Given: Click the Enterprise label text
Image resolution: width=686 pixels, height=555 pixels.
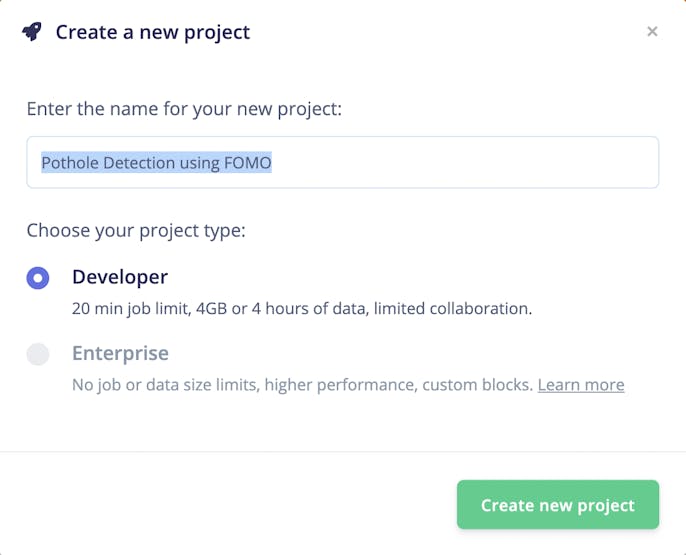Looking at the screenshot, I should tap(120, 353).
